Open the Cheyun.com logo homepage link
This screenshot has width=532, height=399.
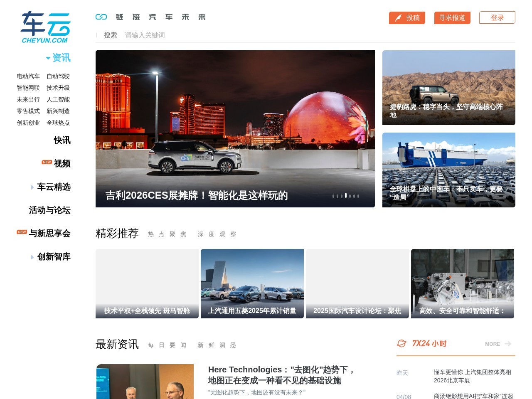click(45, 27)
